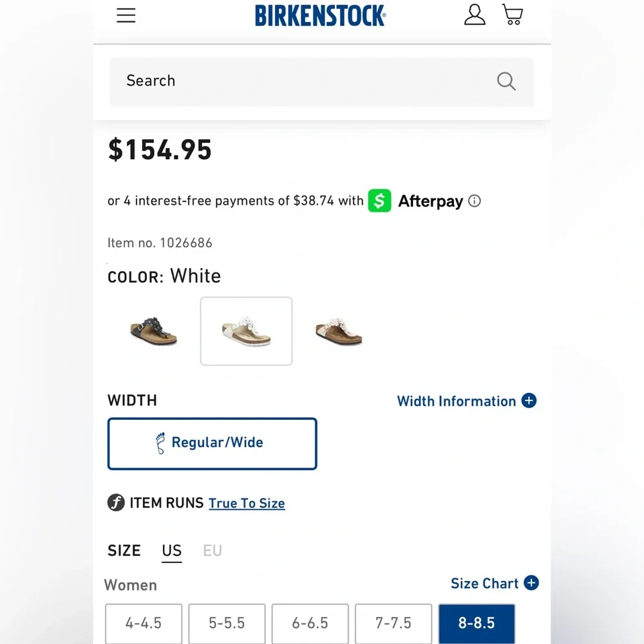Select the black sandal colorway thumbnail
644x644 pixels.
(x=153, y=330)
